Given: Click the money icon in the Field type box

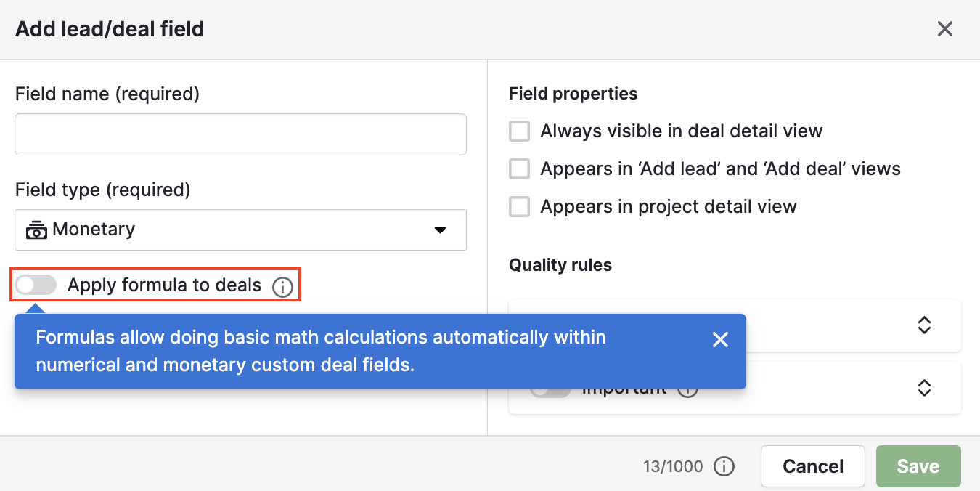Looking at the screenshot, I should click(x=36, y=230).
